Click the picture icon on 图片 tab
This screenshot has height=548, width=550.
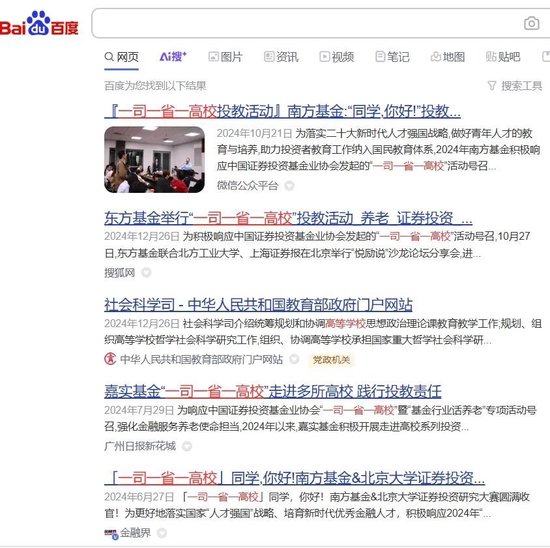(x=213, y=56)
